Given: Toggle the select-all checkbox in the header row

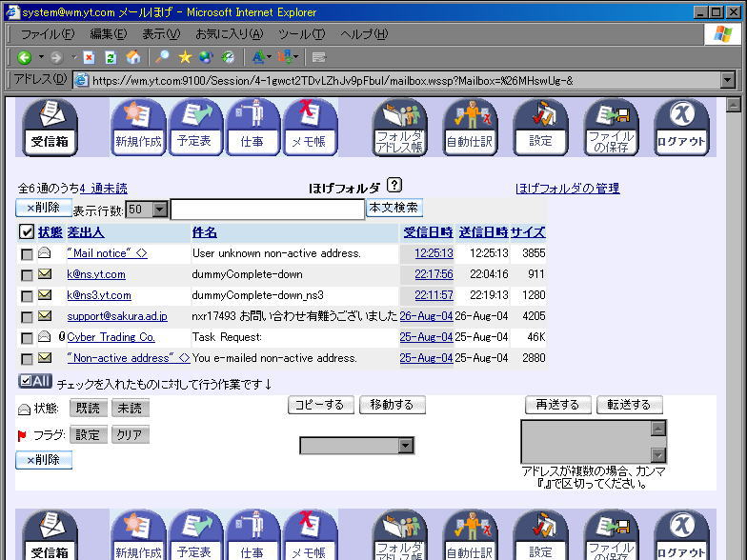Looking at the screenshot, I should click(x=27, y=231).
